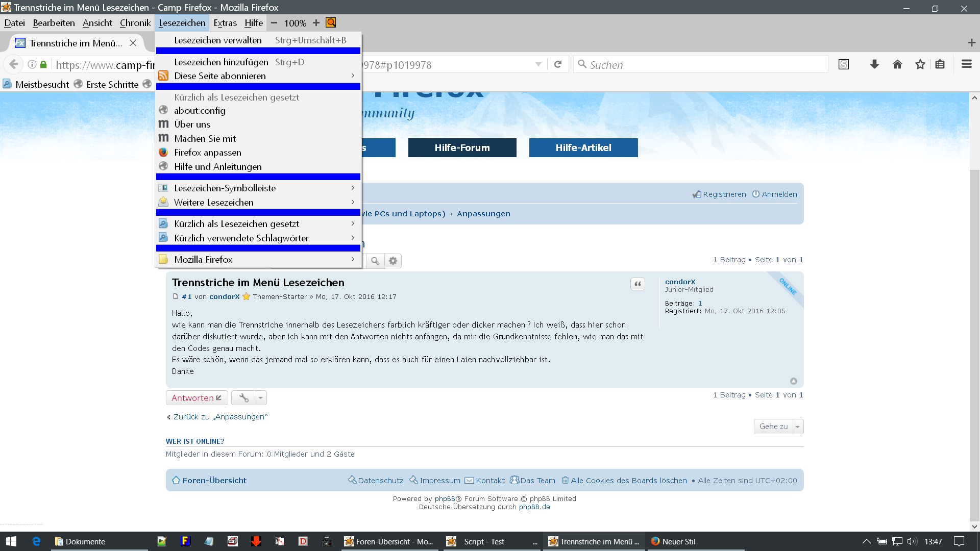Click the bookmark star icon
Screen dimensions: 980x551
(x=920, y=64)
